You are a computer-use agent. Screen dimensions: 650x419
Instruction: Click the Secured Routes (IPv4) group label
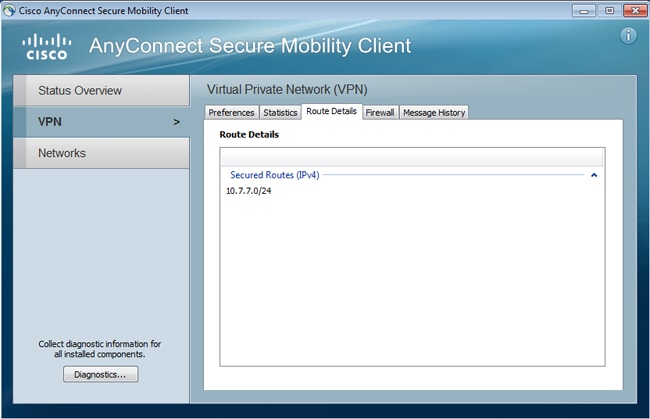click(275, 175)
